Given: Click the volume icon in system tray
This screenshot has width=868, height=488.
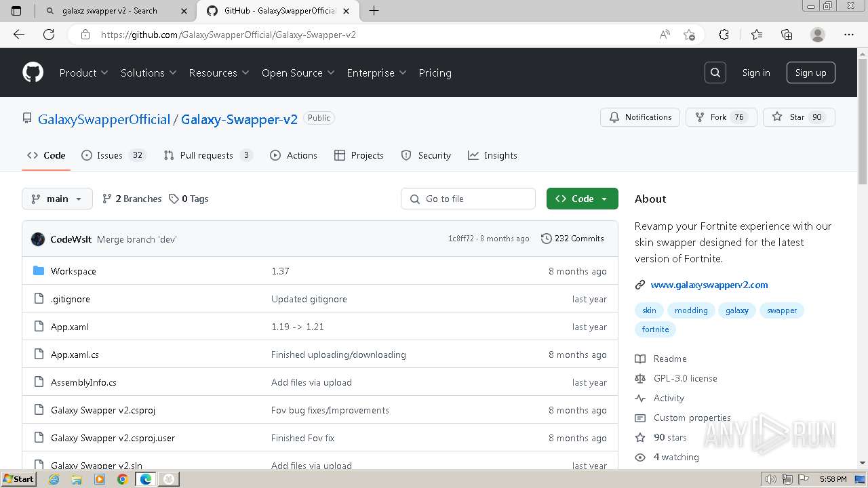Looking at the screenshot, I should [771, 479].
